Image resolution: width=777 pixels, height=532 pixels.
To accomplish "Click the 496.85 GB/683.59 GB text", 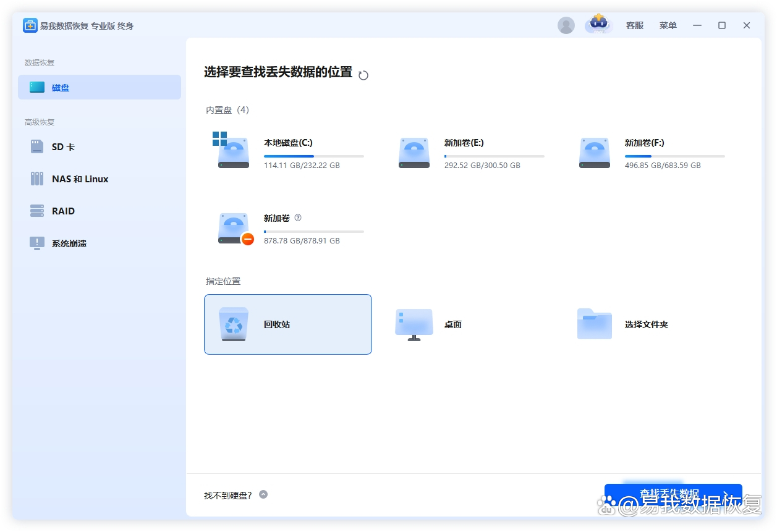I will point(663,166).
